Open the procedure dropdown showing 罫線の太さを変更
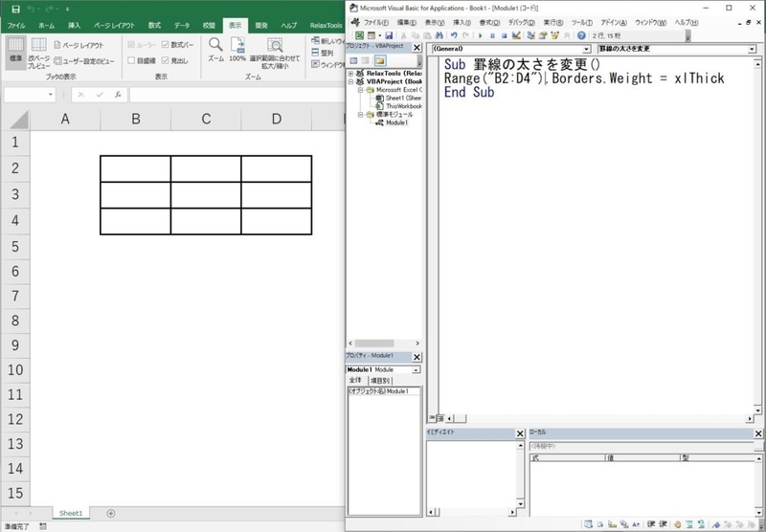 click(753, 50)
